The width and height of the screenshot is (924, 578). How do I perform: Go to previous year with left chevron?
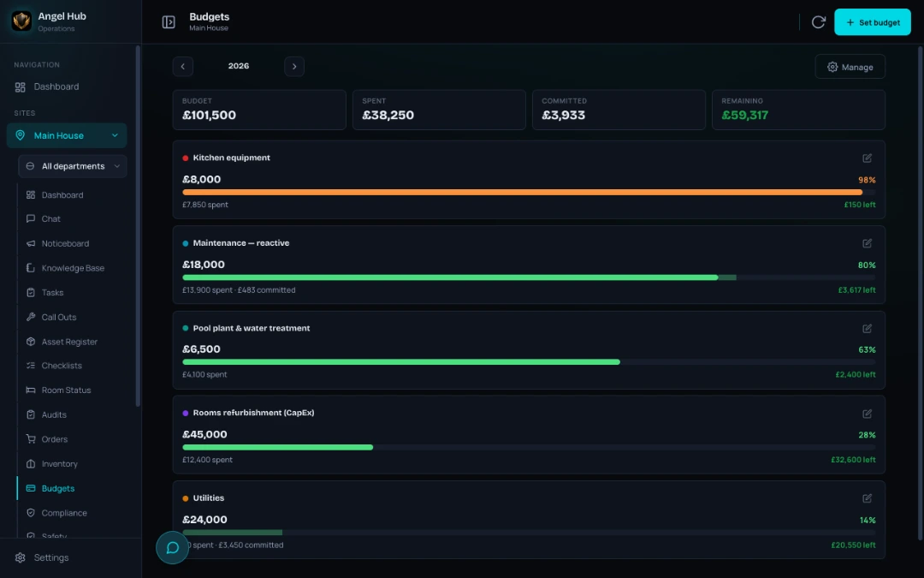pyautogui.click(x=183, y=67)
